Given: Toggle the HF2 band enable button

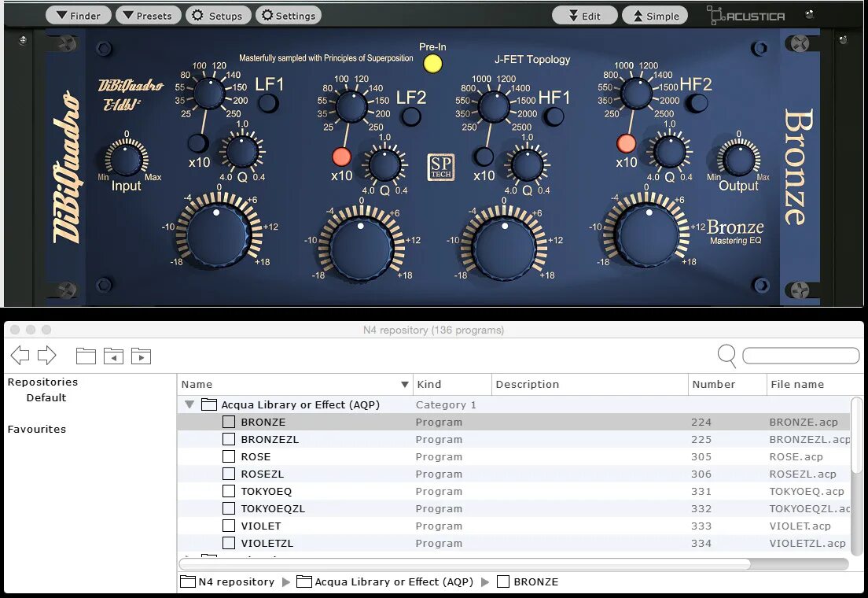Looking at the screenshot, I should tap(697, 103).
